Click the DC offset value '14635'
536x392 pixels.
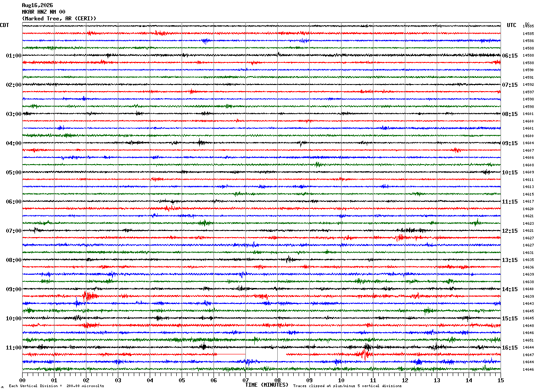(x=528, y=260)
